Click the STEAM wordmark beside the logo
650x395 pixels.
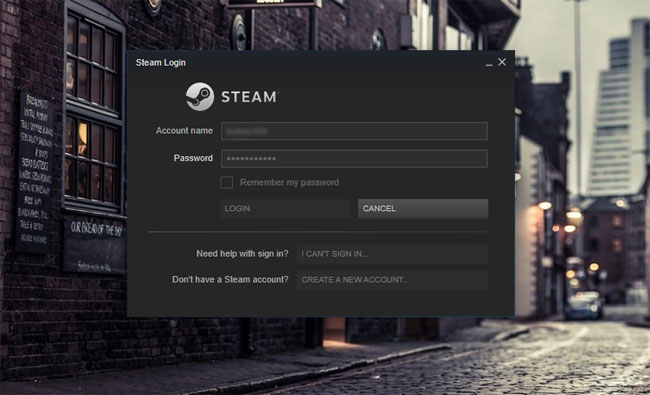tap(250, 97)
